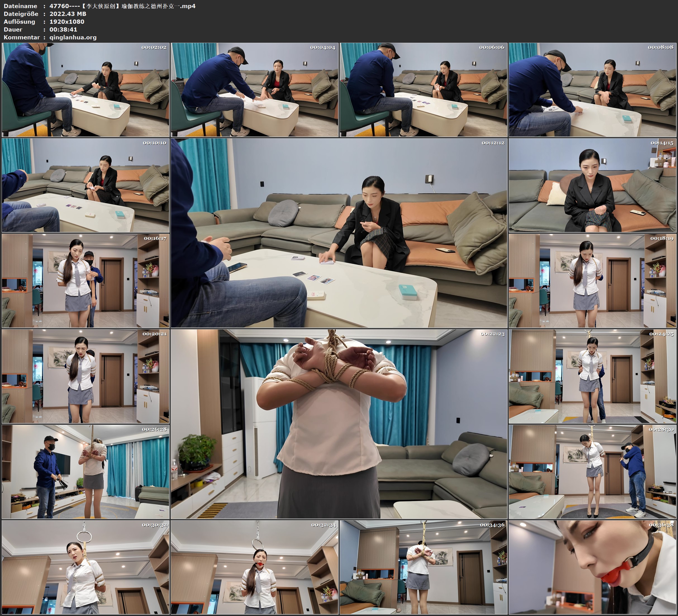Click the Dateiname .mp4 filename text

[x=122, y=6]
